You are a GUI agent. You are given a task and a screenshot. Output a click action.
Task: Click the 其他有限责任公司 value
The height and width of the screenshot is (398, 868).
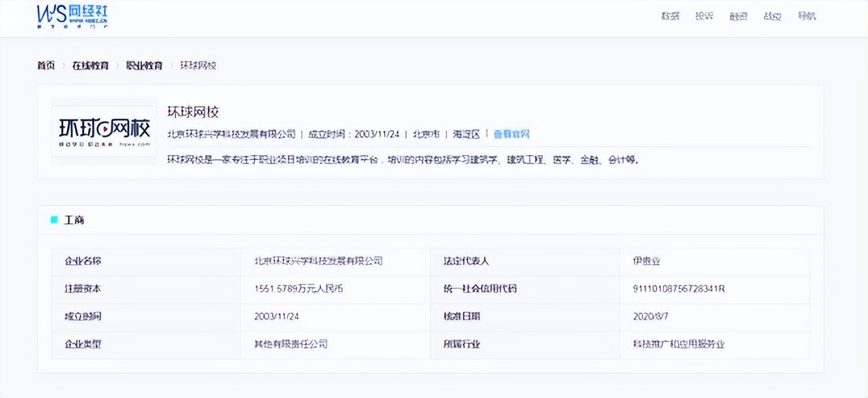291,343
